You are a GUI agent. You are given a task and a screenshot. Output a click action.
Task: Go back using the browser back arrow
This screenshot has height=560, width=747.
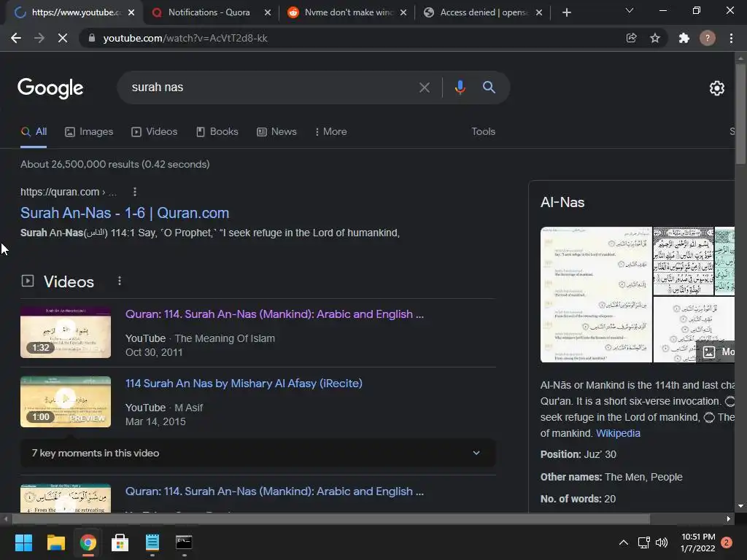coord(16,38)
